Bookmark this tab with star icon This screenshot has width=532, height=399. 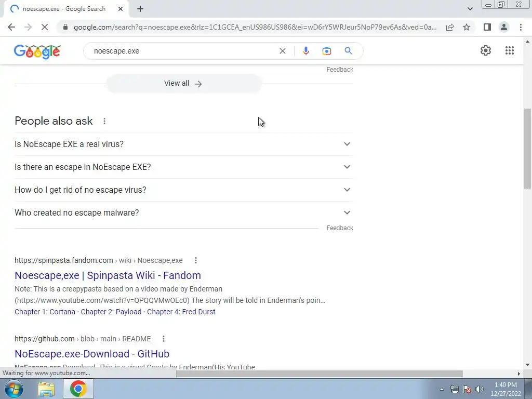click(x=467, y=27)
